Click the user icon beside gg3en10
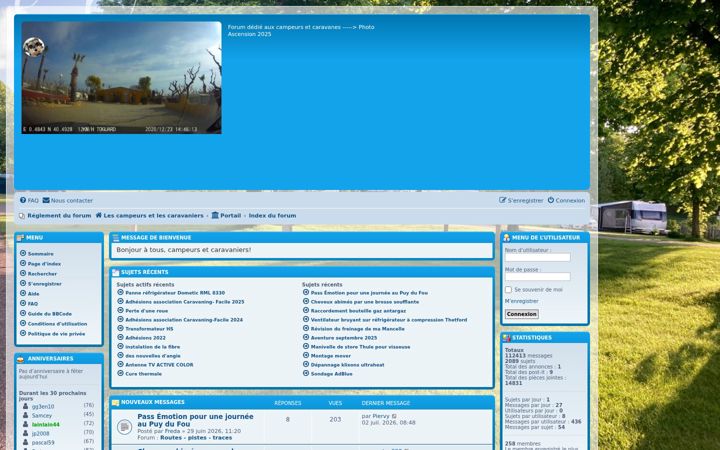The width and height of the screenshot is (720, 450). coord(26,406)
